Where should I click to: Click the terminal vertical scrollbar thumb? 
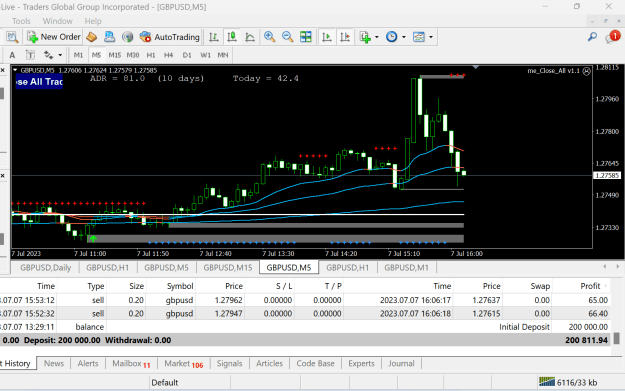coord(616,338)
